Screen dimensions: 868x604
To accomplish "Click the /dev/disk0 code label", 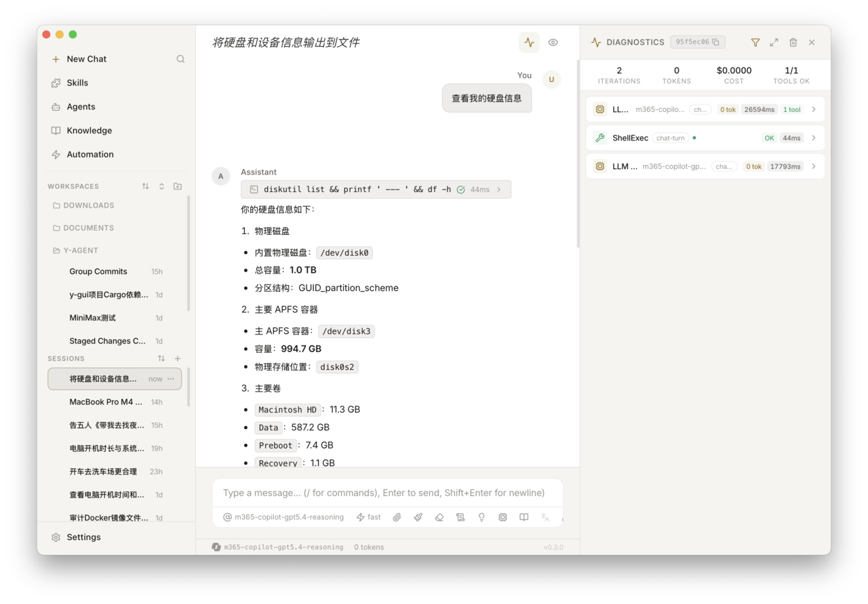I will tap(344, 252).
